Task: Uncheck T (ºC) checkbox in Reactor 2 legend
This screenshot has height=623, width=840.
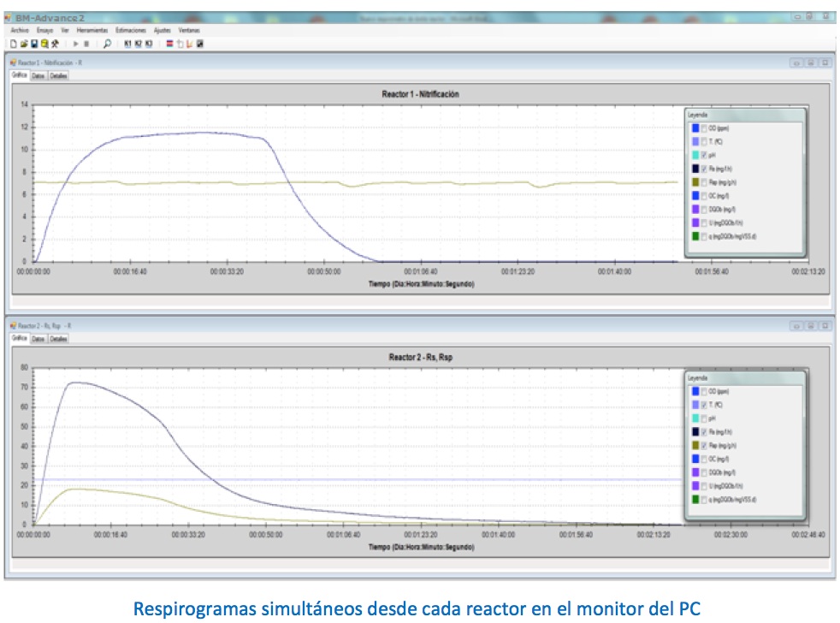Action: click(x=705, y=406)
